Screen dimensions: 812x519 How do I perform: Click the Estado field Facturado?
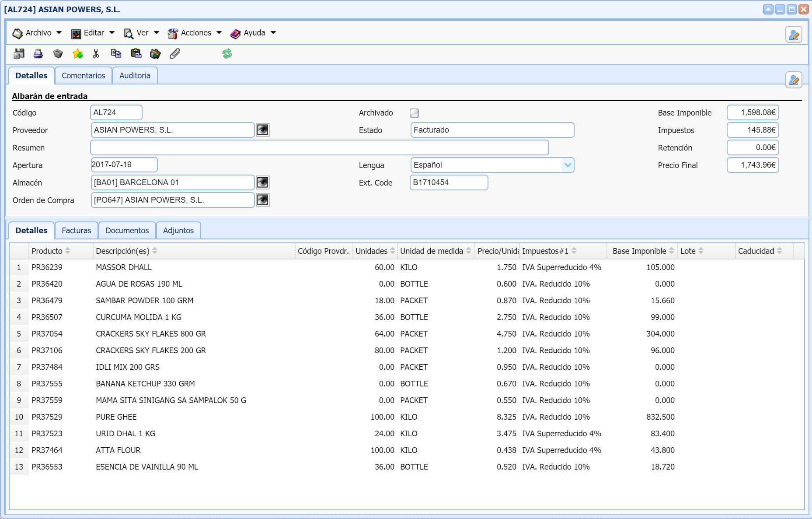coord(492,130)
